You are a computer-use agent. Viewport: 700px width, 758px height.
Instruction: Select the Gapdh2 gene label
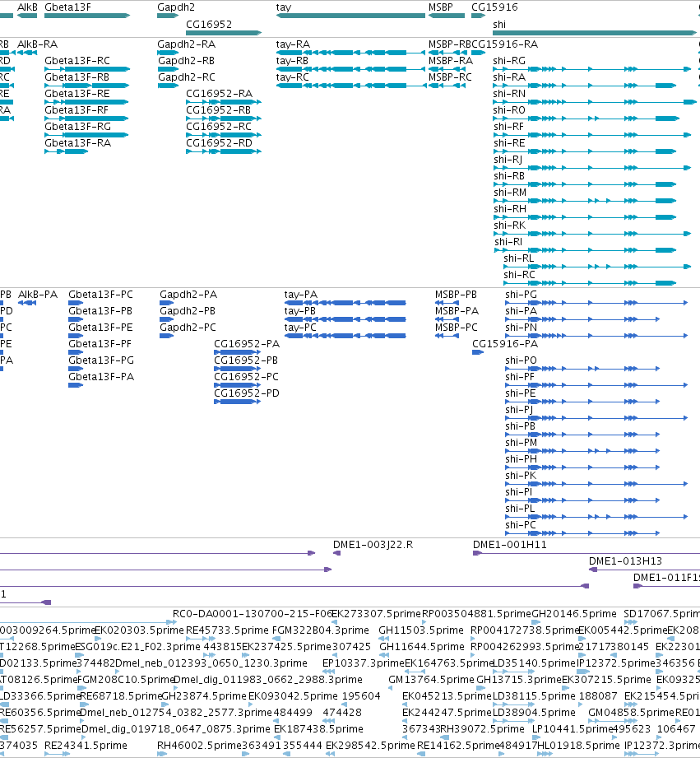176,7
